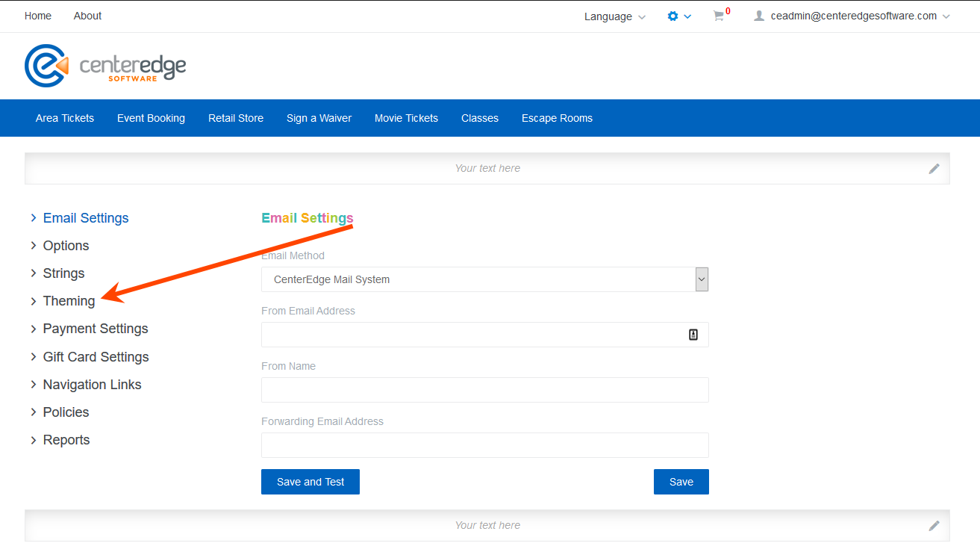Open the Email Method combo box
980x555 pixels.
(x=484, y=279)
